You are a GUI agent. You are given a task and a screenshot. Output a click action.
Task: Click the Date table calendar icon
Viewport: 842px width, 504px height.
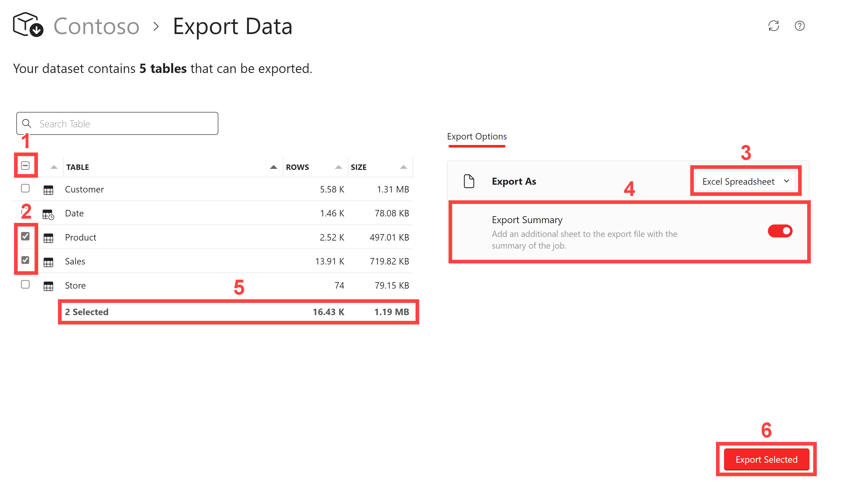(x=48, y=214)
